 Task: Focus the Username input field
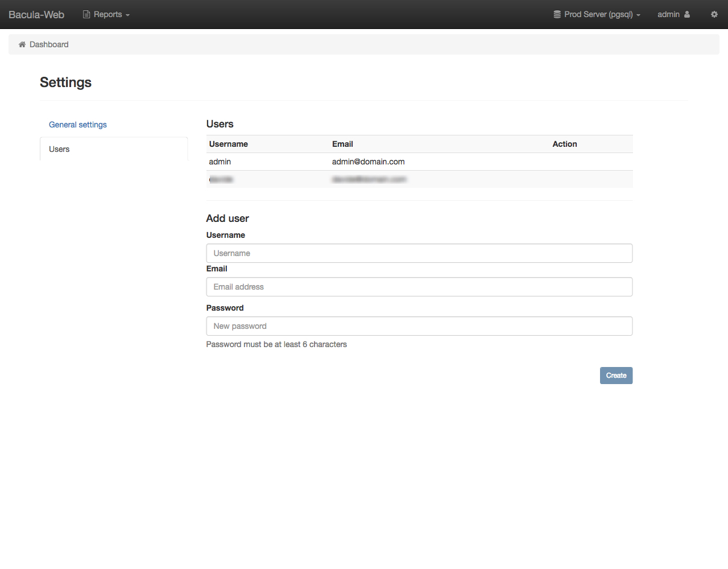[419, 253]
